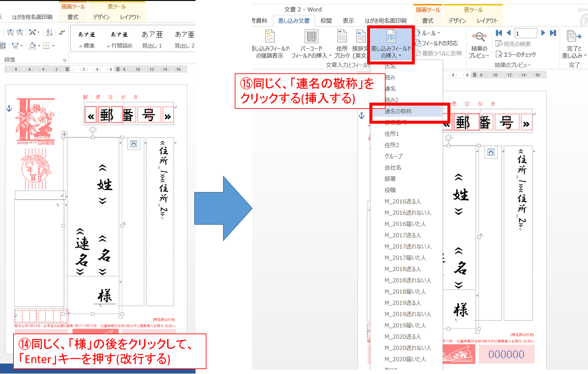
Task: Click the paint bucket shading color button
Action: [32, 46]
